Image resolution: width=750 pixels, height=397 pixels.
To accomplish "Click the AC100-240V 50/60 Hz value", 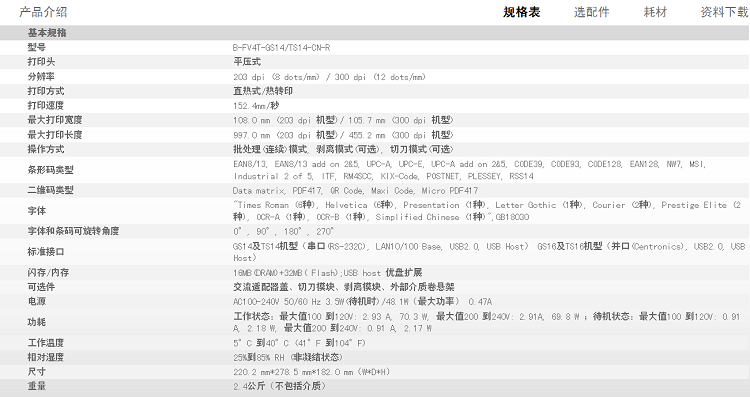I will click(362, 301).
